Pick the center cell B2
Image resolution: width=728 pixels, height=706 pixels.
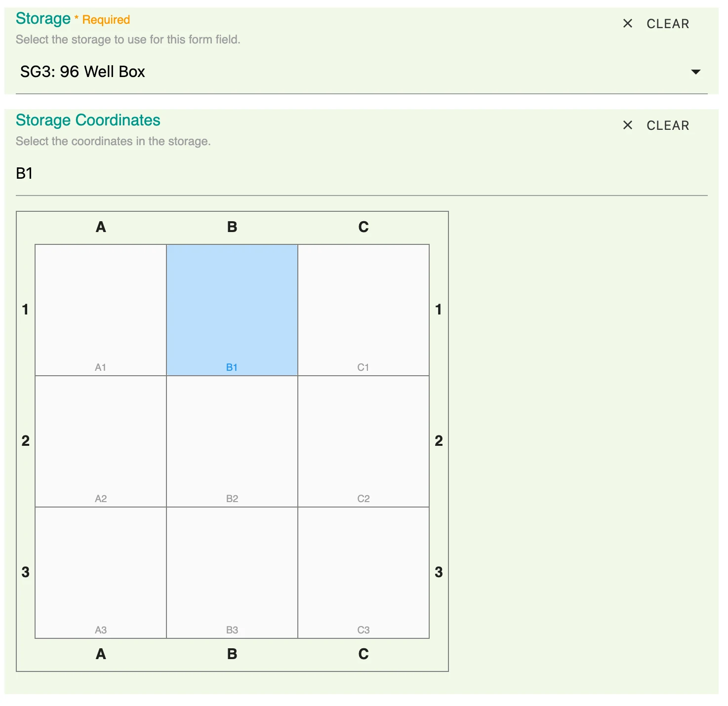coord(232,441)
